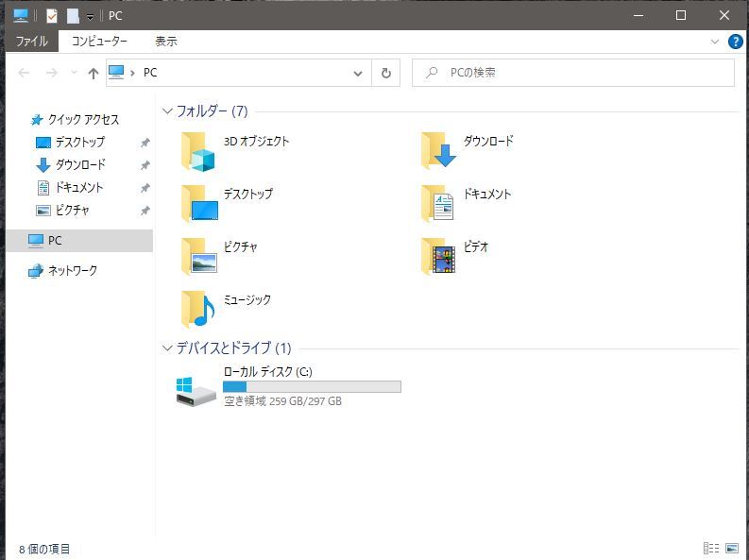Expand the ribbon with the chevron

point(715,42)
